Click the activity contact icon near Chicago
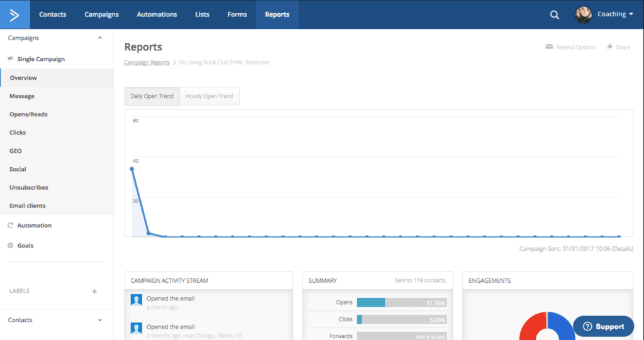644x340 pixels. [136, 328]
